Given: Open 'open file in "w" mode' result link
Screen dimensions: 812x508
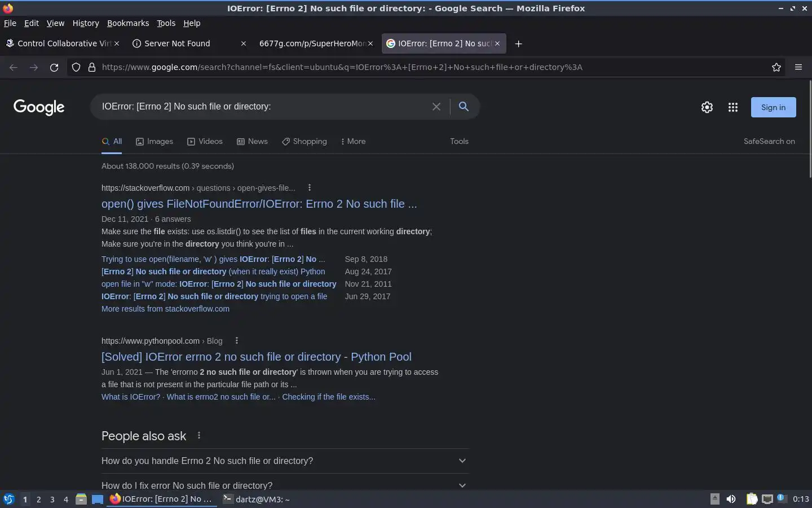Looking at the screenshot, I should point(219,284).
